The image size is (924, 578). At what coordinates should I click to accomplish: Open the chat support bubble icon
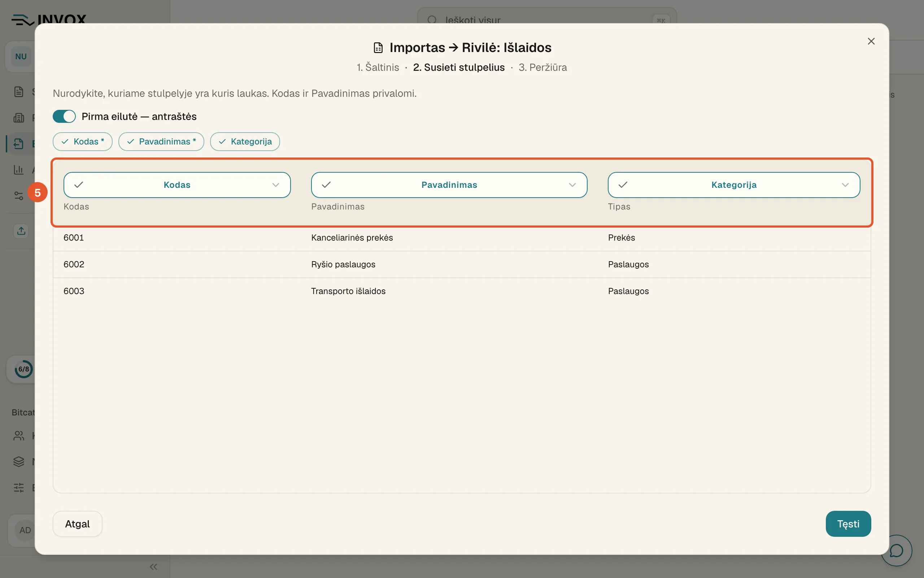click(x=897, y=551)
